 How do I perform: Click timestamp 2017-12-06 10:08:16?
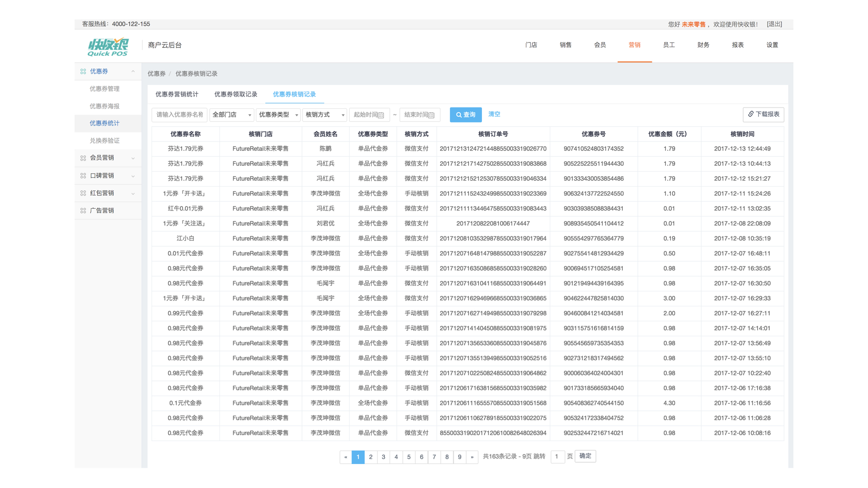point(742,433)
